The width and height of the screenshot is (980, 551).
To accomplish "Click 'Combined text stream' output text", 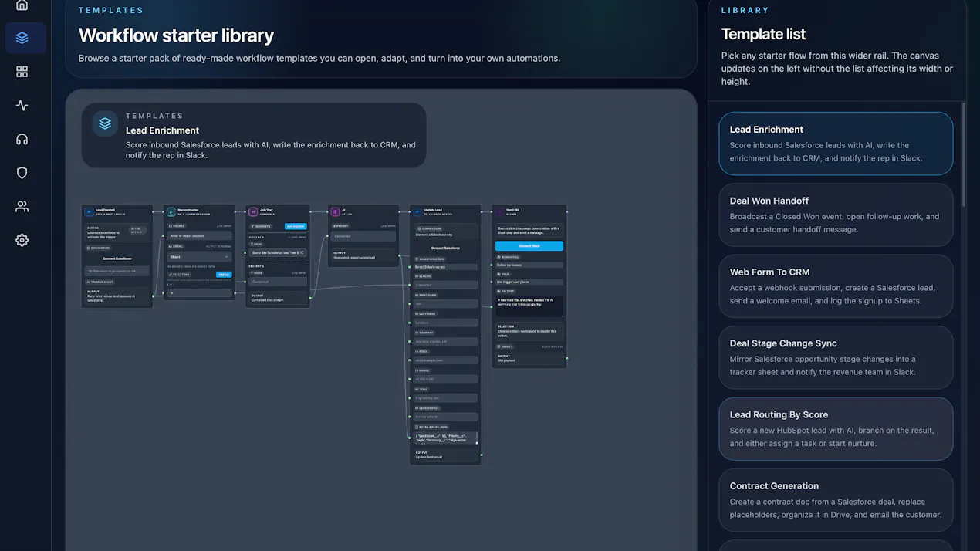I will pyautogui.click(x=267, y=300).
